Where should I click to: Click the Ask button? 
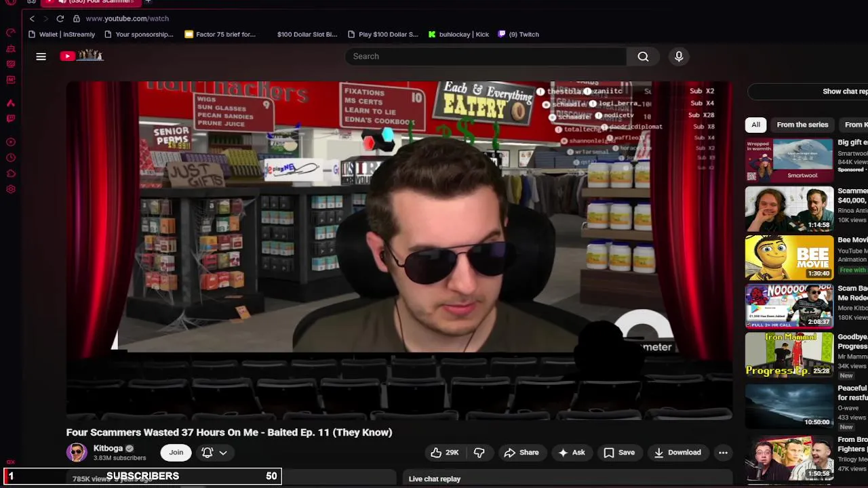571,453
